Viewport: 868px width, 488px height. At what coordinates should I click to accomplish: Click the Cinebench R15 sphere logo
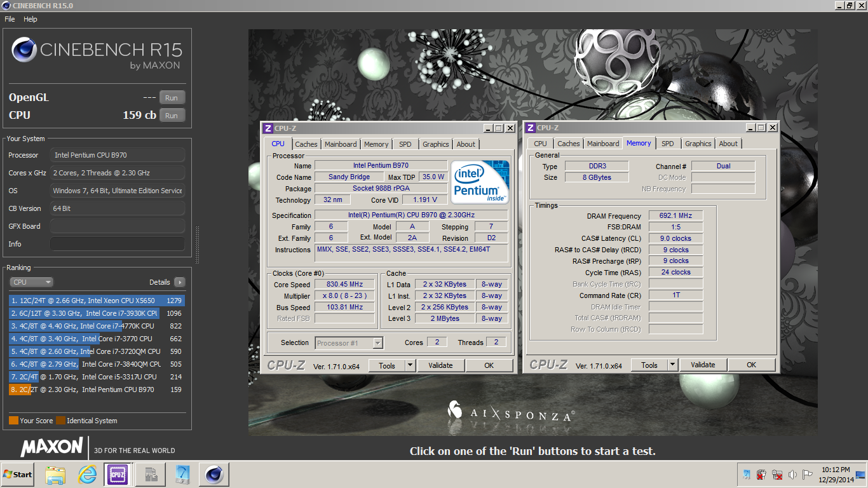(24, 50)
